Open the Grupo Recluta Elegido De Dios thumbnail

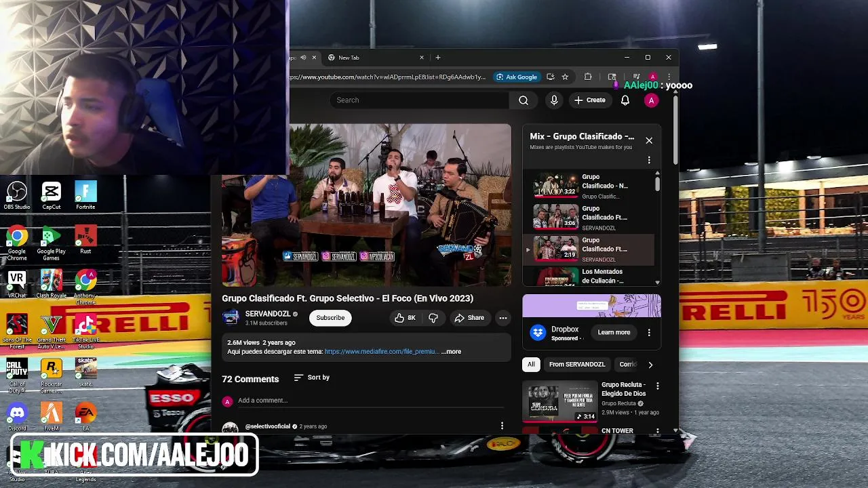coord(560,401)
